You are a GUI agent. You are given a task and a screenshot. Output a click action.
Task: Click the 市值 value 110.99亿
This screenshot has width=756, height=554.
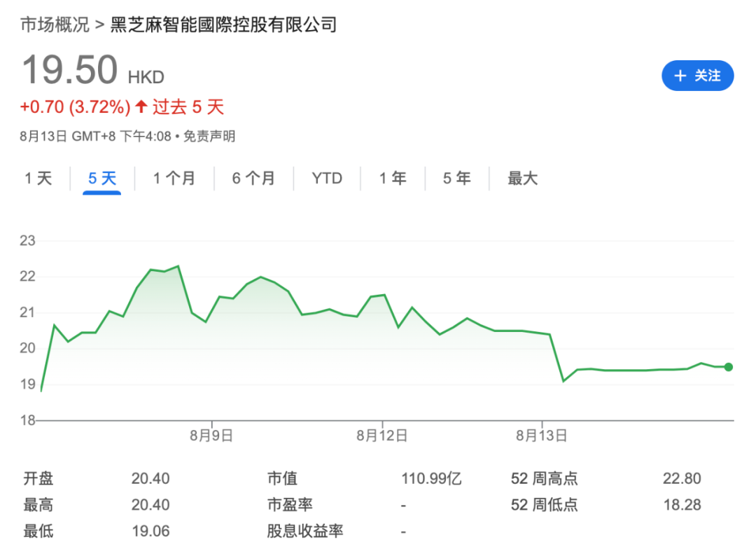[x=431, y=479]
